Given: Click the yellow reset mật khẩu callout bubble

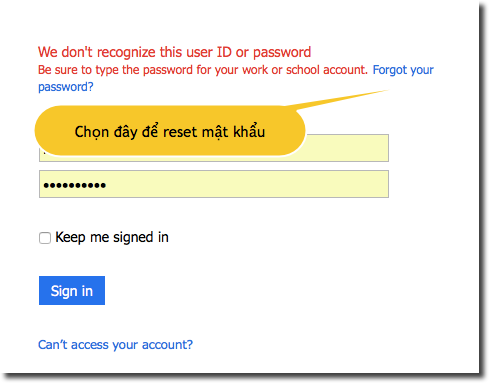Looking at the screenshot, I should (x=170, y=131).
